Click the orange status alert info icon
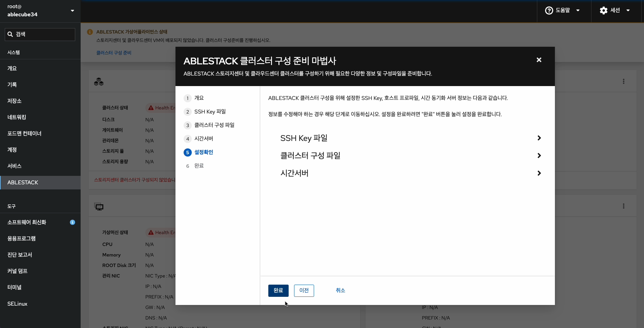The image size is (644, 328). tap(90, 32)
